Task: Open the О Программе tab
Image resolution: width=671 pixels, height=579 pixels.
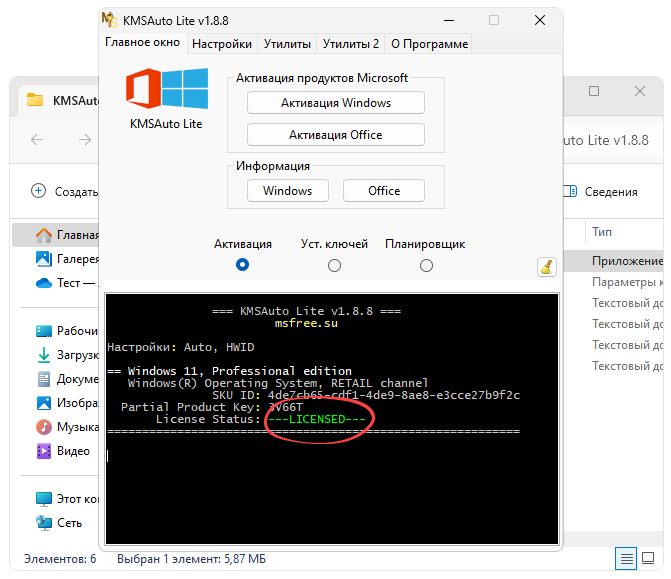Action: tap(428, 44)
